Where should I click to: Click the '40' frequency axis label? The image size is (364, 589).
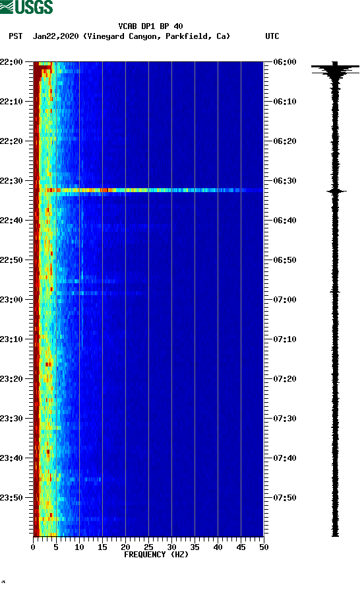[x=218, y=547]
